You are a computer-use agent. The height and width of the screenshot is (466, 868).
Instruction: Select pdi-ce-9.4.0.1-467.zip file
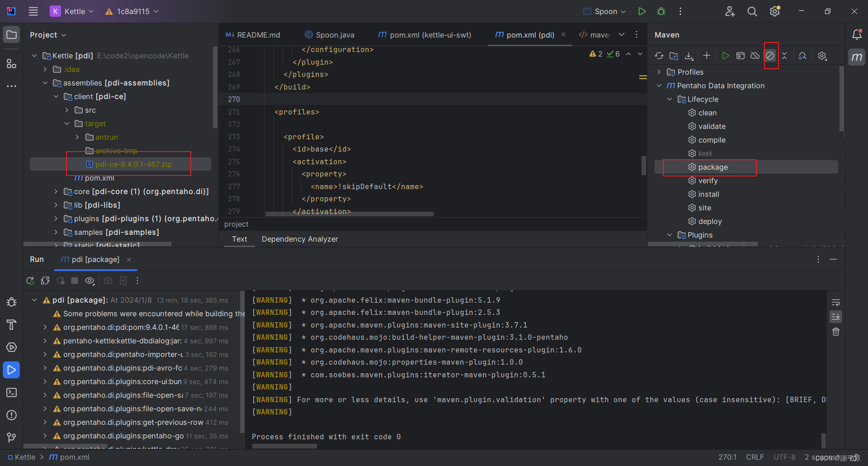121,164
